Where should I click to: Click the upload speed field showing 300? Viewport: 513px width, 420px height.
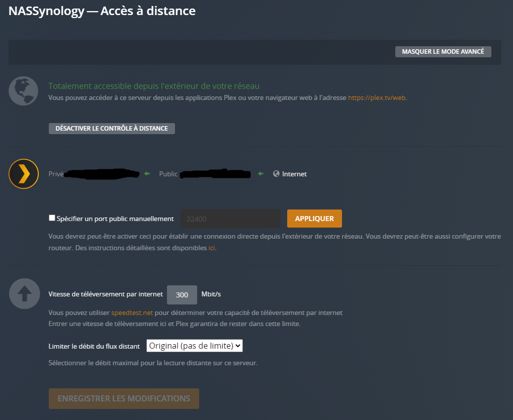182,295
